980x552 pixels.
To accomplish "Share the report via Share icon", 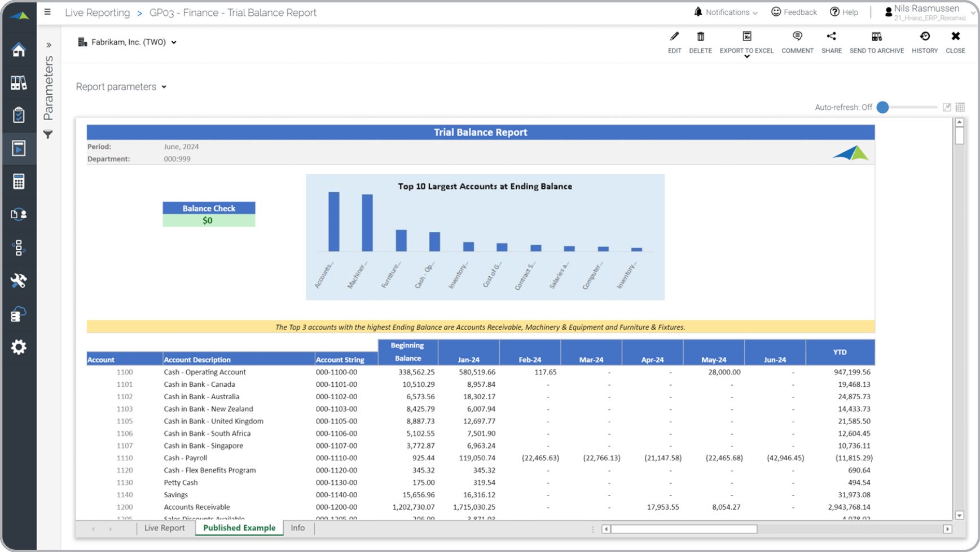I will pos(831,37).
